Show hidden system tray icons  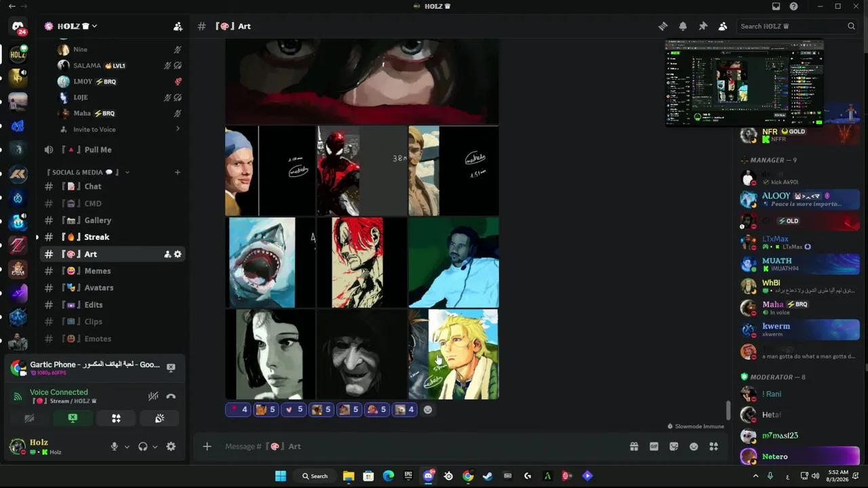755,476
